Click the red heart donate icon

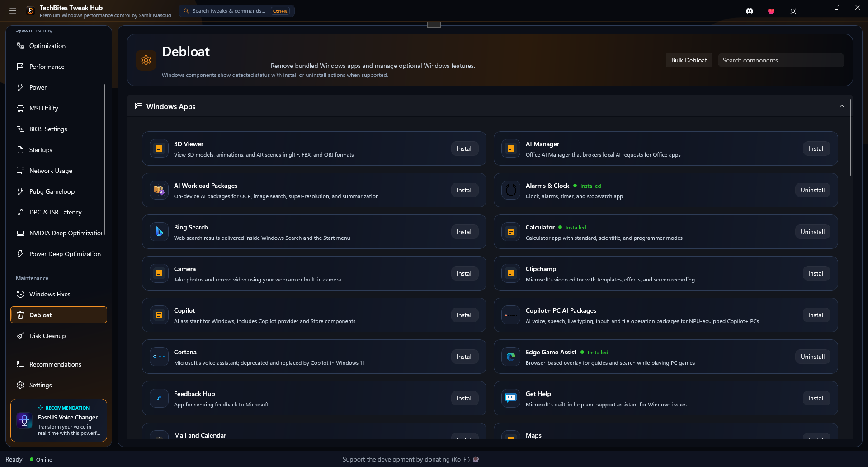click(x=771, y=11)
